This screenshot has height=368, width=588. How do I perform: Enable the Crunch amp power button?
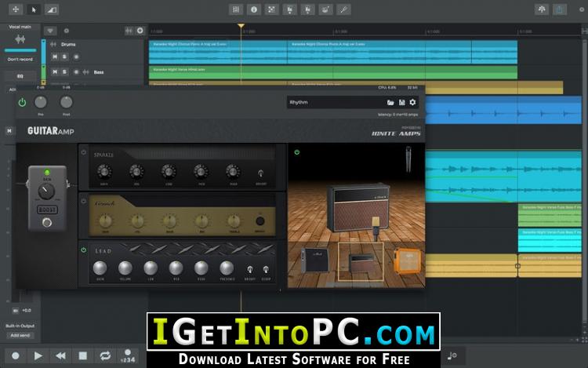[x=84, y=201]
